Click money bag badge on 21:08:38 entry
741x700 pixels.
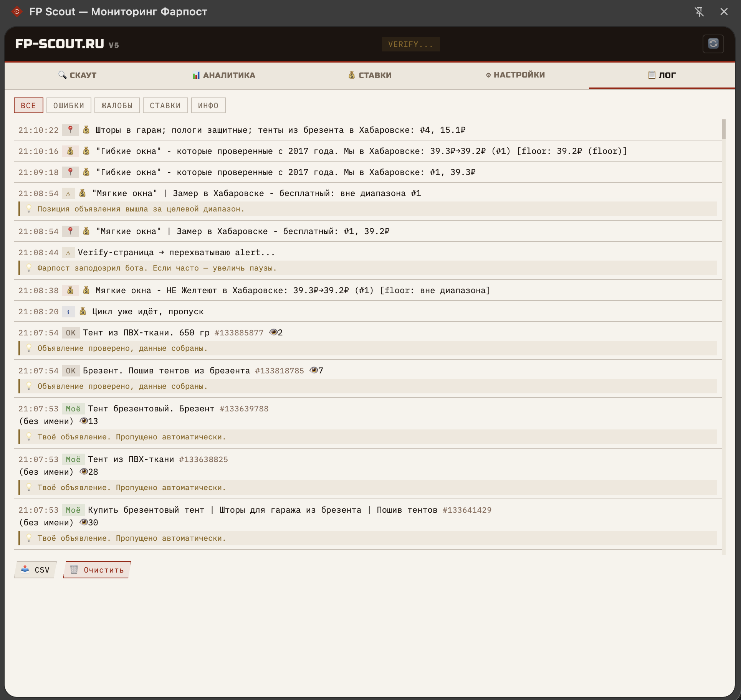point(70,291)
